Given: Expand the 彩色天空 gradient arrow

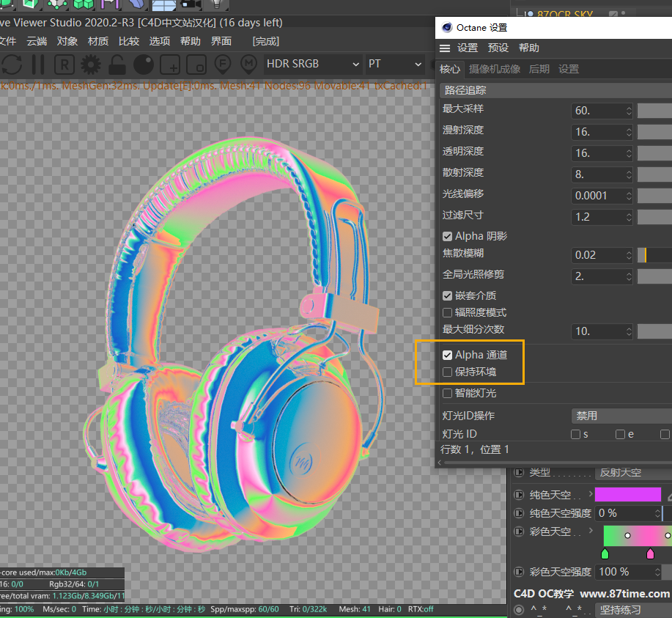Looking at the screenshot, I should pyautogui.click(x=591, y=531).
